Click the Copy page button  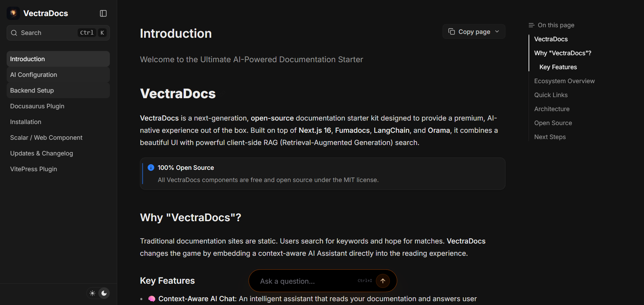(474, 32)
